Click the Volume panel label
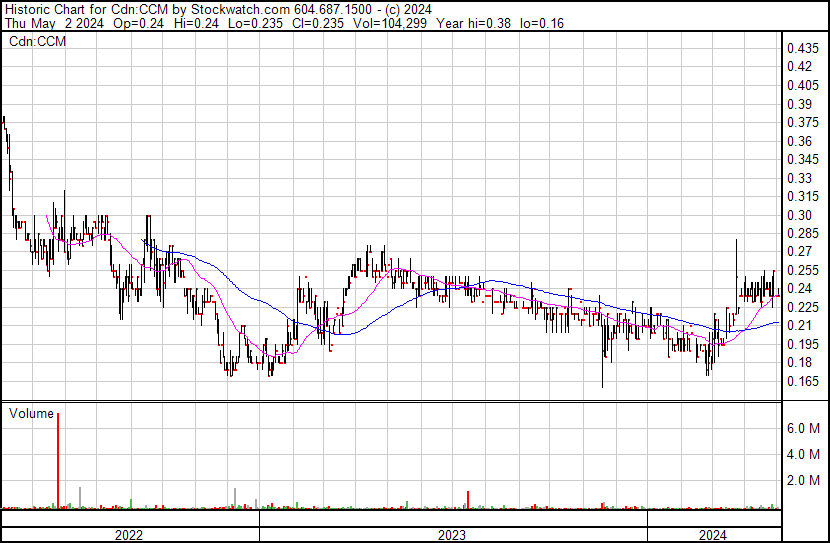Image resolution: width=830 pixels, height=543 pixels. click(31, 413)
